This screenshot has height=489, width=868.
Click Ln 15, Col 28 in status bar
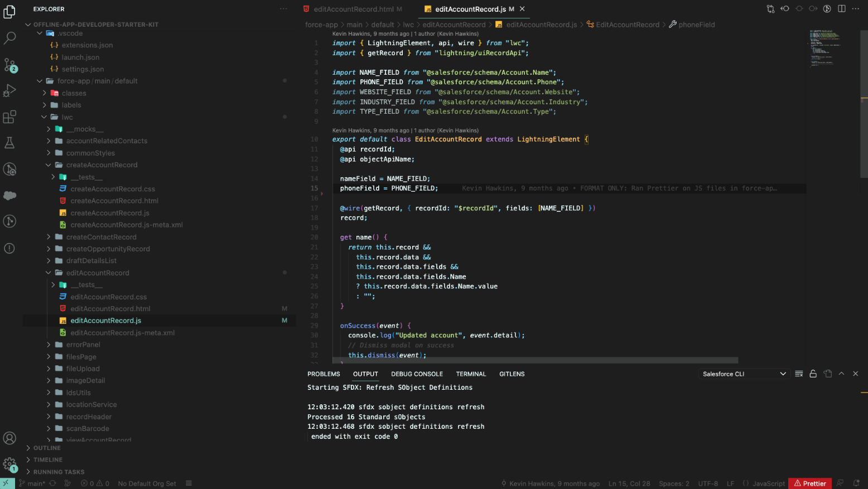point(629,483)
